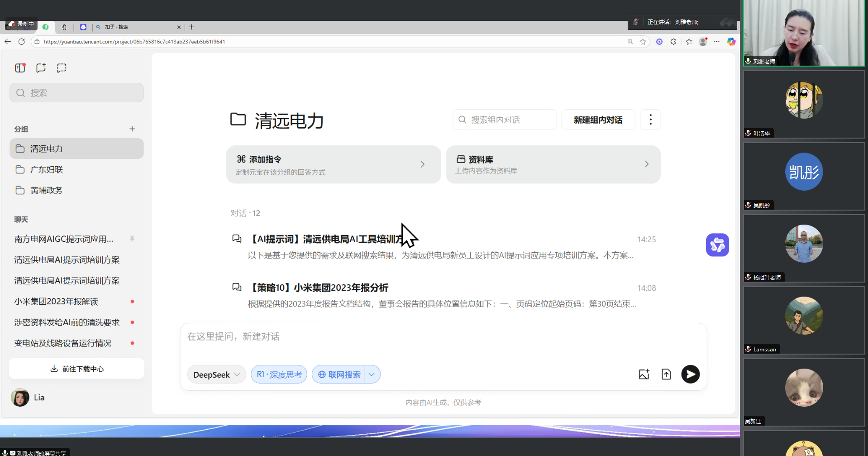Add a new group with plus icon
Image resolution: width=868 pixels, height=456 pixels.
132,129
